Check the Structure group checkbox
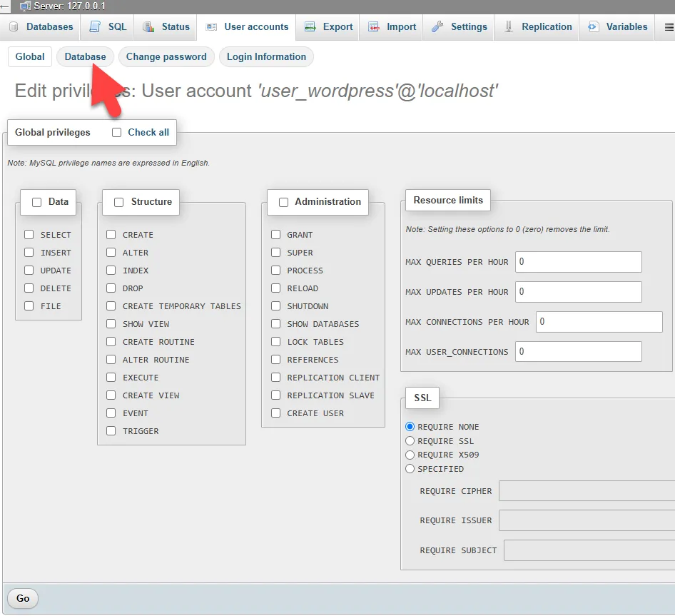The width and height of the screenshot is (675, 616). pos(119,203)
